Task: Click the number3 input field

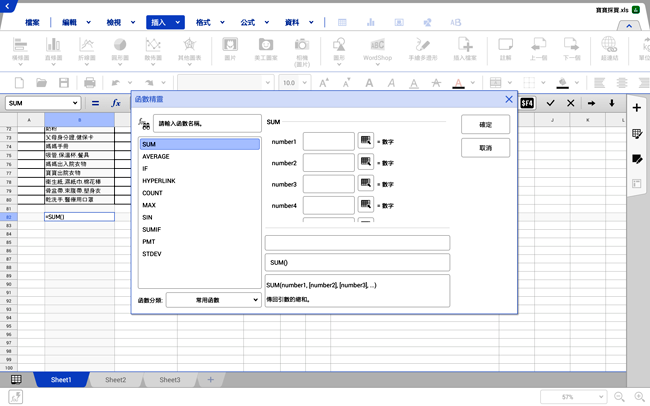Action: point(329,184)
